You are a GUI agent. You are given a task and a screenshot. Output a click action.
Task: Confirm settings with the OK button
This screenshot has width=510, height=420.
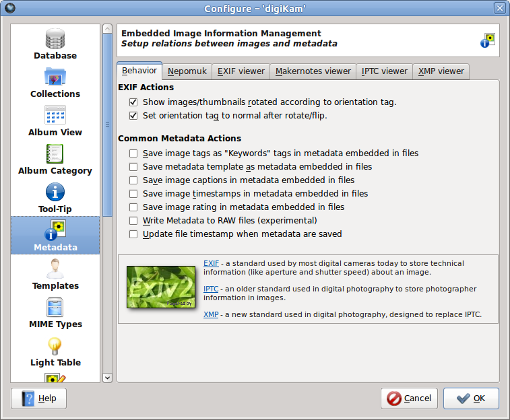click(471, 398)
